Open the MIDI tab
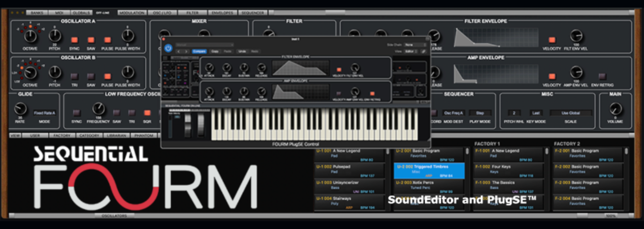 coord(59,13)
